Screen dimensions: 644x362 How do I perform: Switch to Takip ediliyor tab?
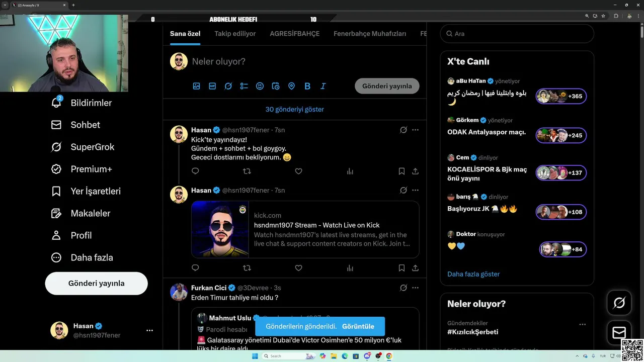pyautogui.click(x=235, y=34)
